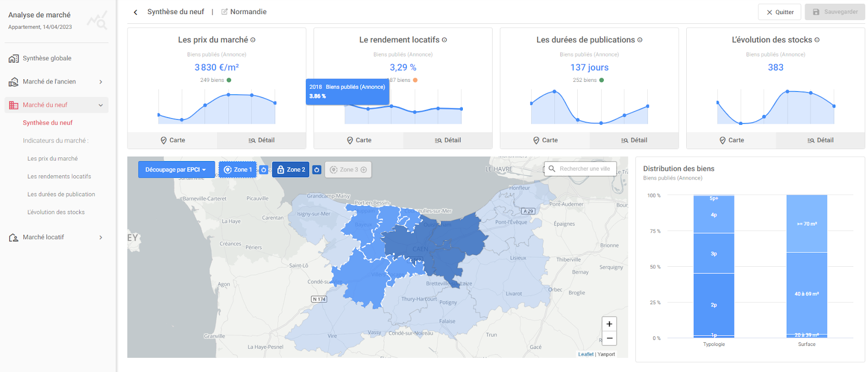The image size is (868, 372).
Task: Select the 3p segment of Typologie bar
Action: (714, 253)
